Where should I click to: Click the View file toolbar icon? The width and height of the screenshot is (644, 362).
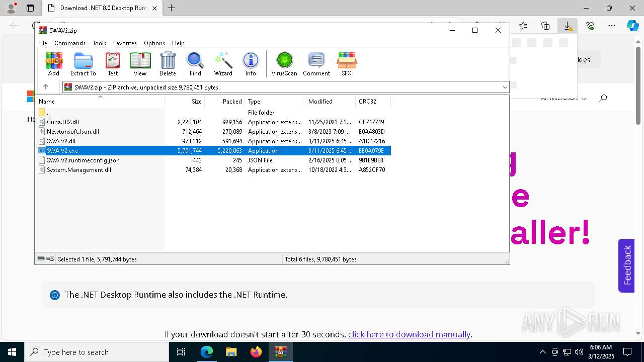point(140,64)
